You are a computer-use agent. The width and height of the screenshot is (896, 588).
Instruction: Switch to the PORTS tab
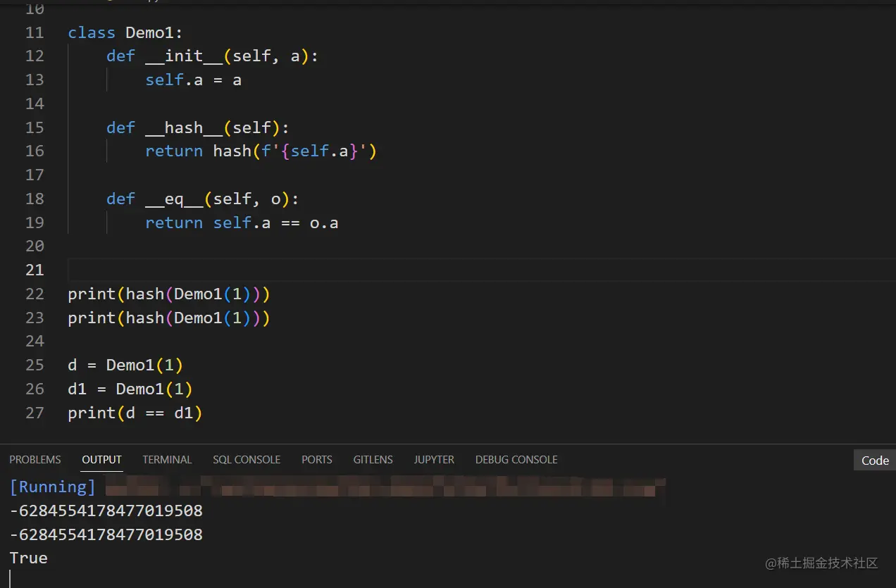[317, 460]
